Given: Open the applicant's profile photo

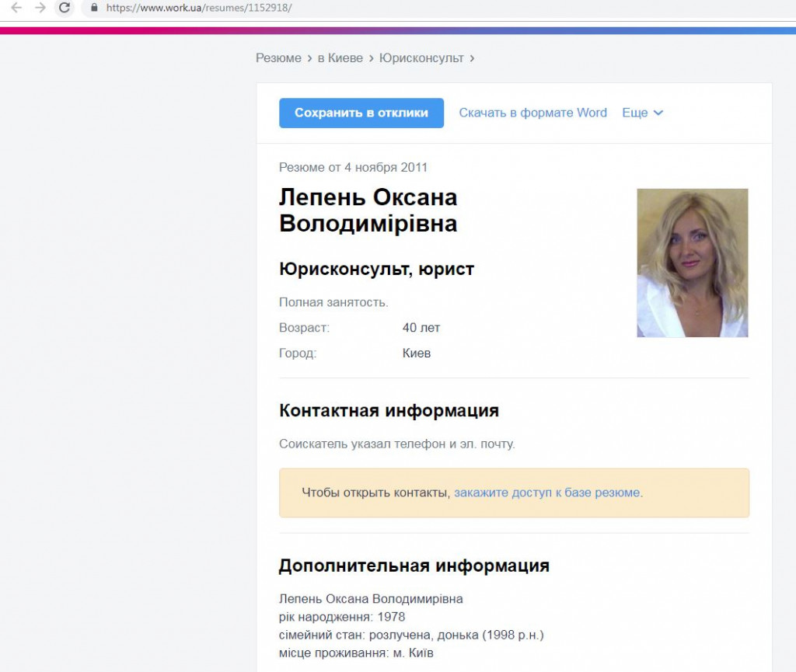Looking at the screenshot, I should pos(692,263).
